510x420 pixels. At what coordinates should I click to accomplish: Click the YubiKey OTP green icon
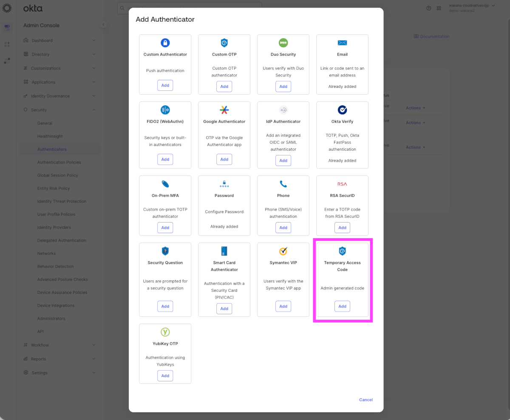165,332
